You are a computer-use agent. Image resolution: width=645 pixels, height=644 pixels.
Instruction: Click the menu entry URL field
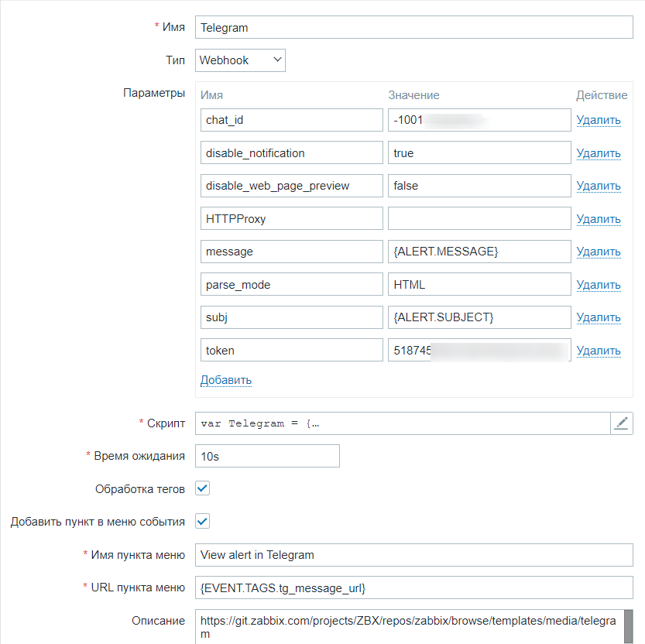click(413, 588)
